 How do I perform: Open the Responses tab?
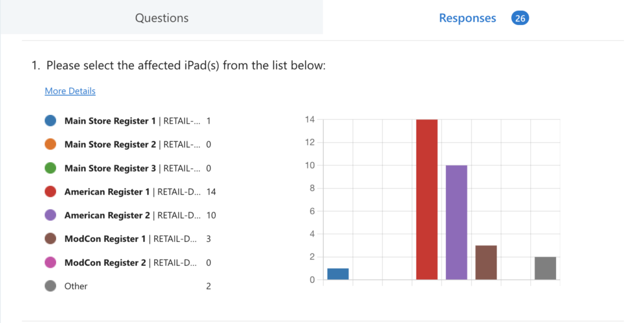point(467,18)
